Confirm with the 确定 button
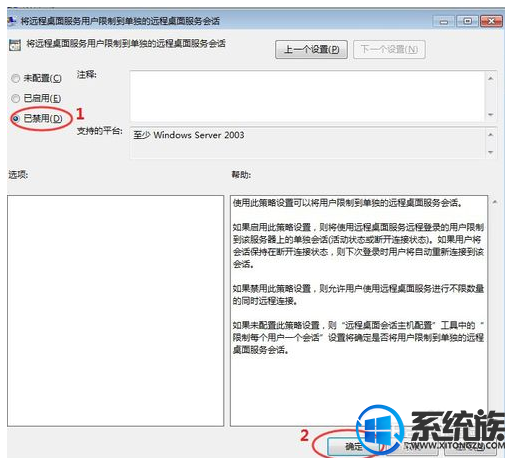 [x=353, y=446]
